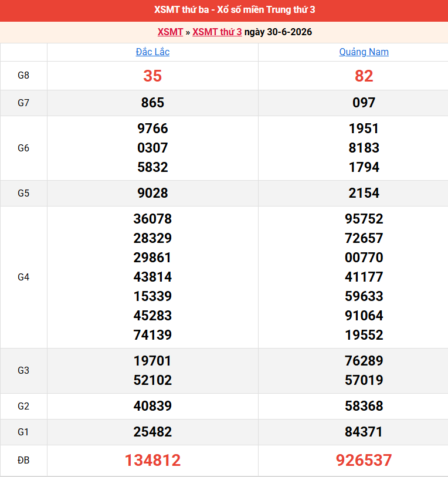Select G4 number 74139

[152, 335]
